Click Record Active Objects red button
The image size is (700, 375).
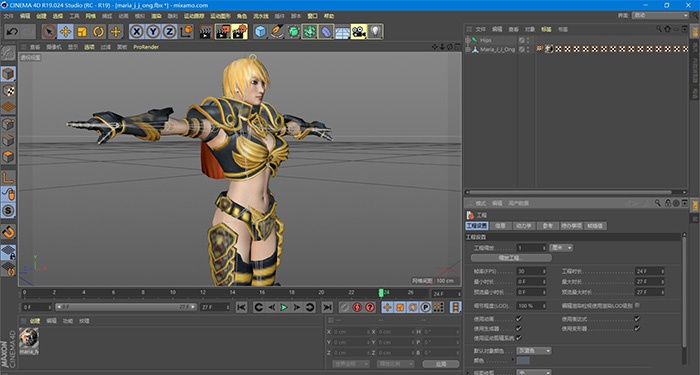[344, 307]
